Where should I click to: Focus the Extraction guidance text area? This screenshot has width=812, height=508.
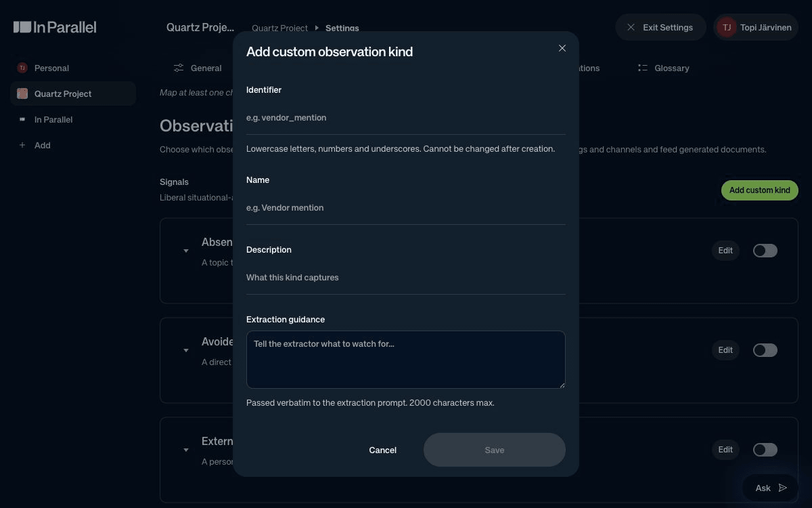(406, 360)
